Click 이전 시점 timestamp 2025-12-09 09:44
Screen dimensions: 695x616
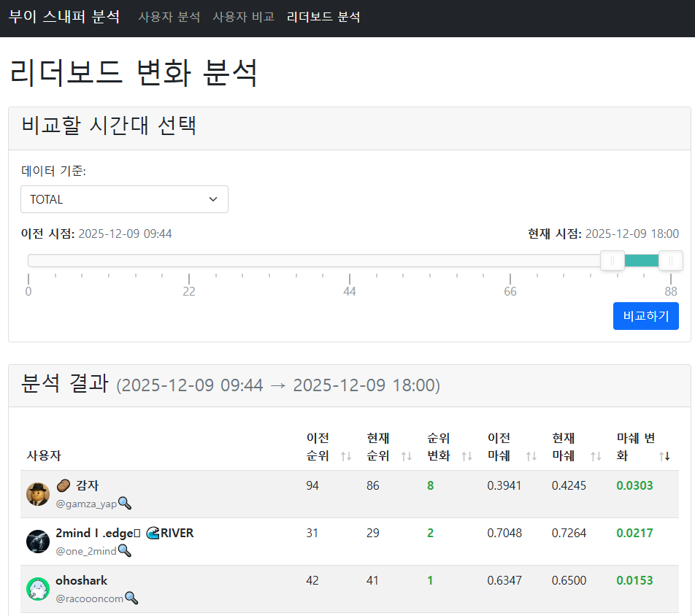[125, 234]
